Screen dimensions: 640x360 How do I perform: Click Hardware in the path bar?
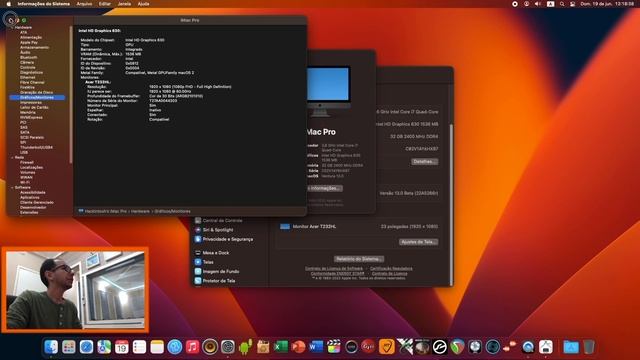click(x=140, y=211)
